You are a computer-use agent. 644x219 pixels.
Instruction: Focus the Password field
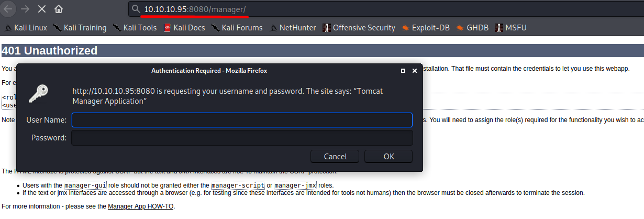tap(242, 138)
